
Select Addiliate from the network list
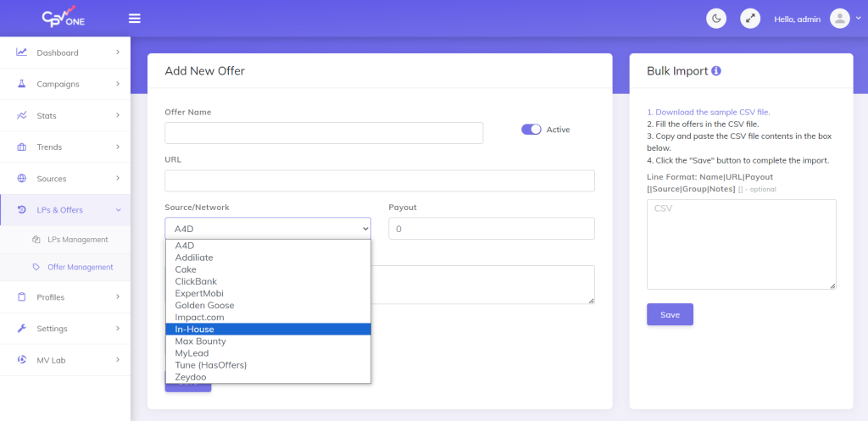tap(268, 258)
